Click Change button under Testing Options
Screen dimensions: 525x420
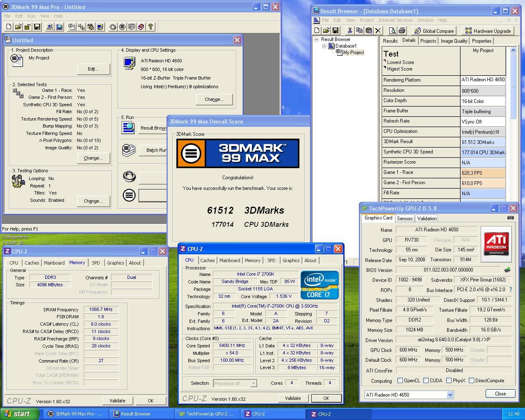click(x=93, y=201)
